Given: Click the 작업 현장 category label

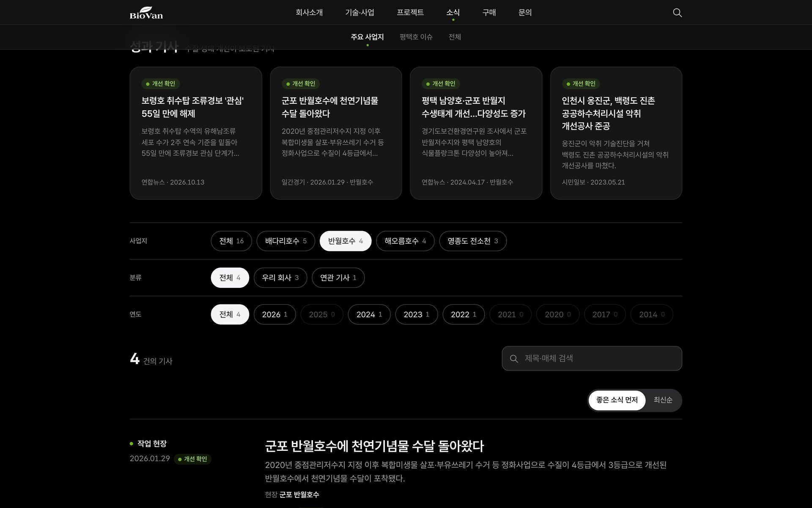Looking at the screenshot, I should tap(152, 444).
